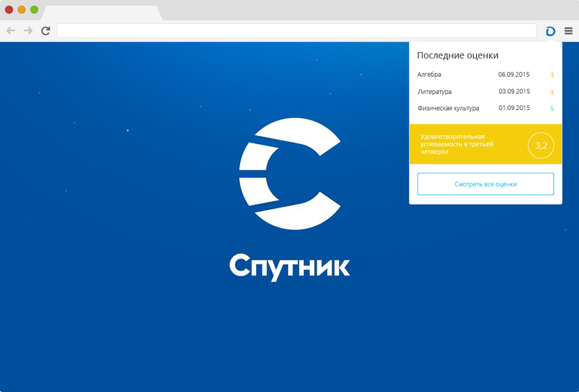Focus the browser address bar

coord(296,31)
